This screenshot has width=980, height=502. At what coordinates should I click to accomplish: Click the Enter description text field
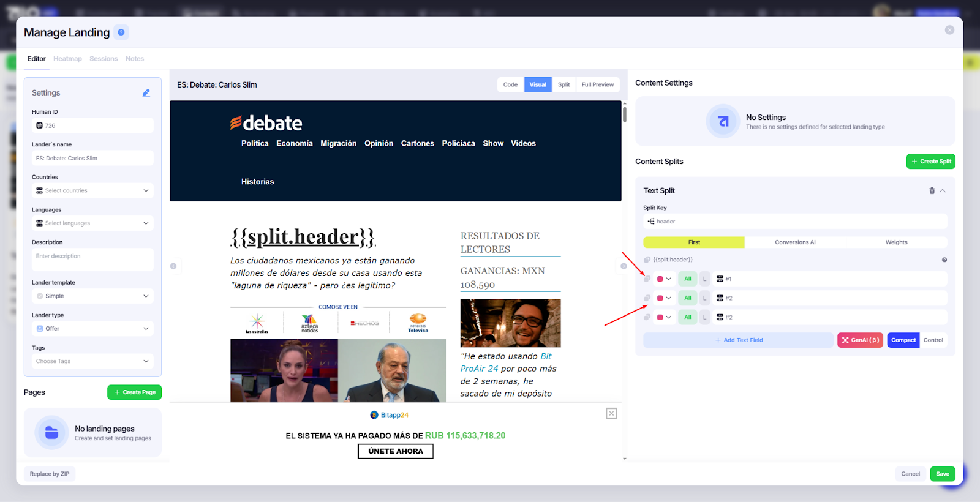pyautogui.click(x=92, y=259)
